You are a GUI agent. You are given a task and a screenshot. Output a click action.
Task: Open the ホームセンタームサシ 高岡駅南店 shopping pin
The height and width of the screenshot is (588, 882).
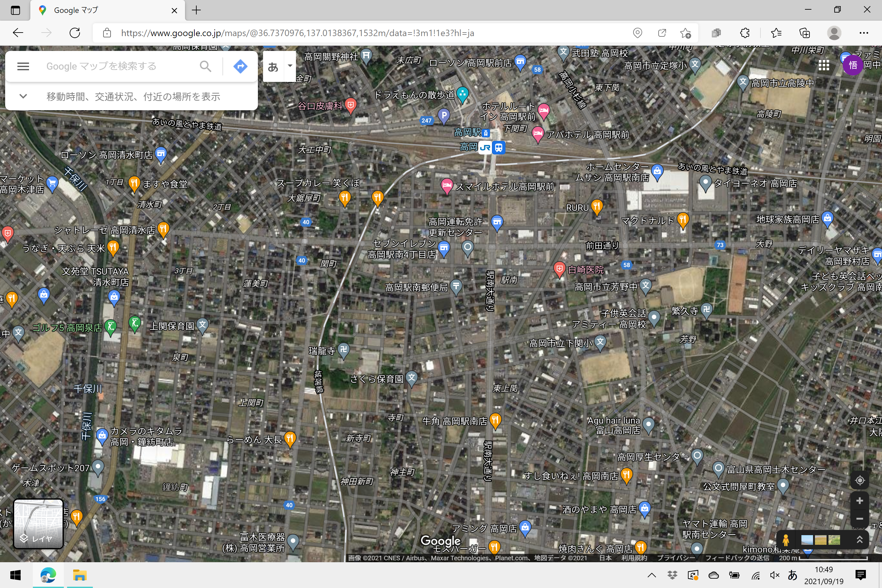point(657,172)
